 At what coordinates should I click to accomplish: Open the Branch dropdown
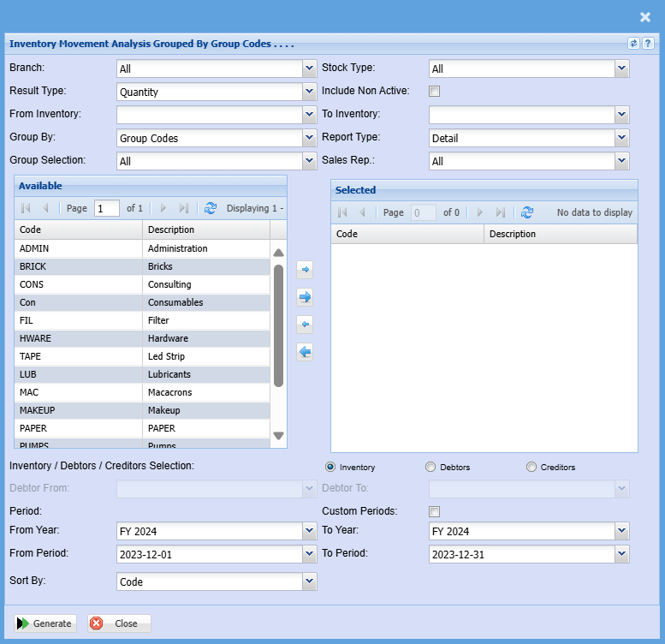(x=309, y=69)
